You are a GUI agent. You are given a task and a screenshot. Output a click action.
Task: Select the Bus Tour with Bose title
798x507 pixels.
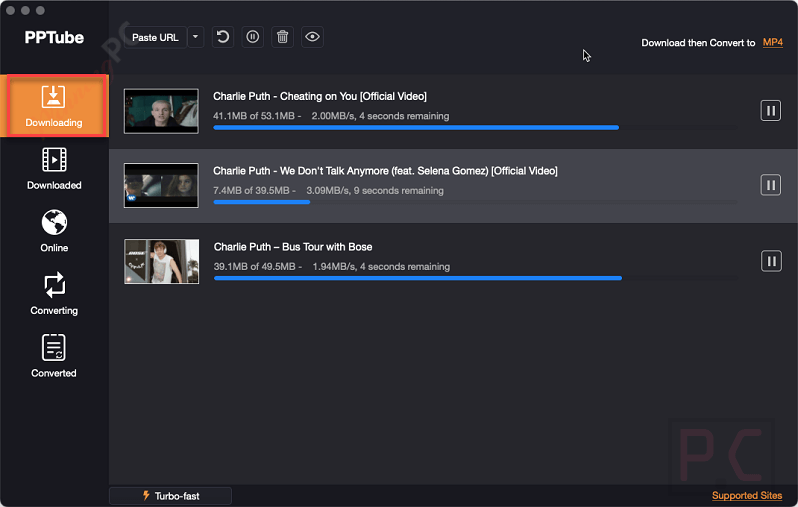click(x=293, y=247)
